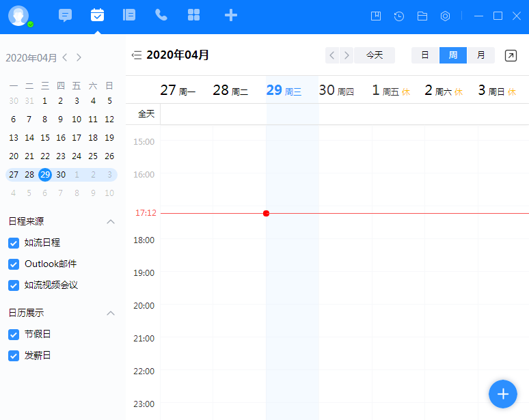The width and height of the screenshot is (529, 420).
Task: Select day 12 in mini calendar
Action: (109, 120)
